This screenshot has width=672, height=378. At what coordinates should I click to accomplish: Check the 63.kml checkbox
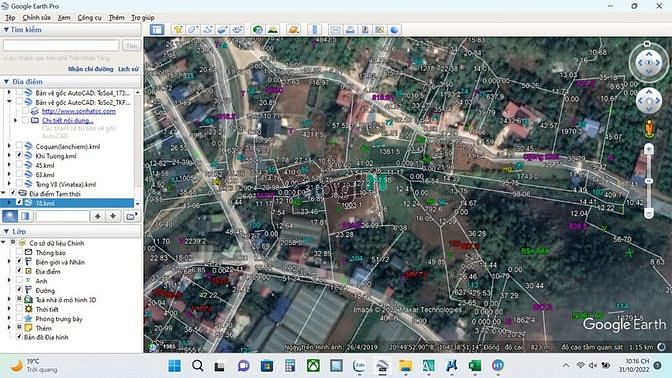[x=19, y=174]
